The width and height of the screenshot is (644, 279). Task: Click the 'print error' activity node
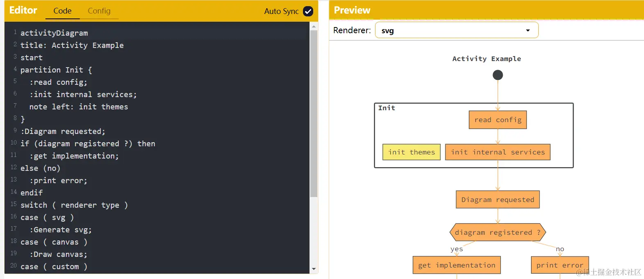560,265
